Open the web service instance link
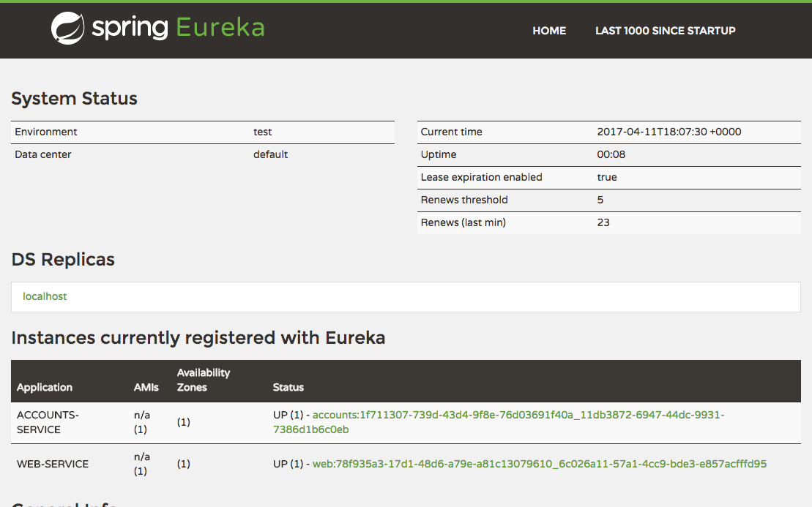This screenshot has height=507, width=812. tap(539, 464)
